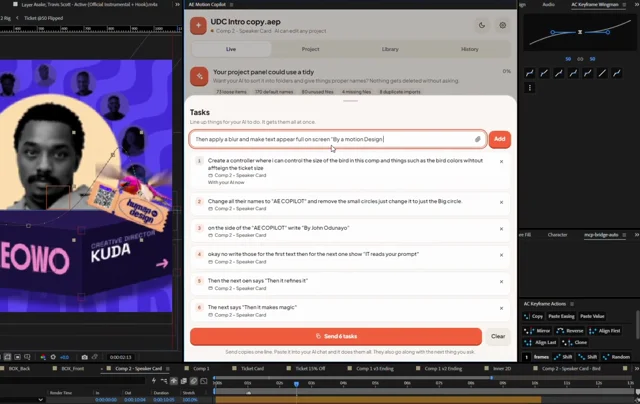Select the Audio panel tab
This screenshot has width=640, height=404.
pyautogui.click(x=548, y=4)
